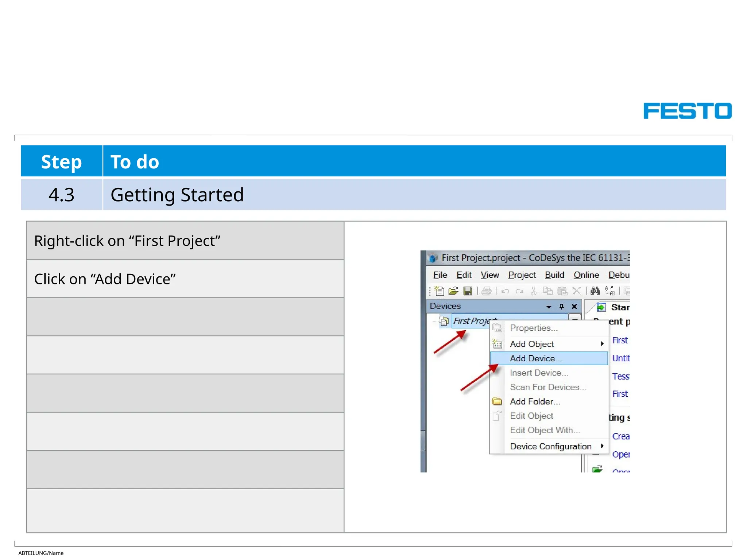Open the View menu
Image resolution: width=747 pixels, height=560 pixels.
click(x=490, y=275)
